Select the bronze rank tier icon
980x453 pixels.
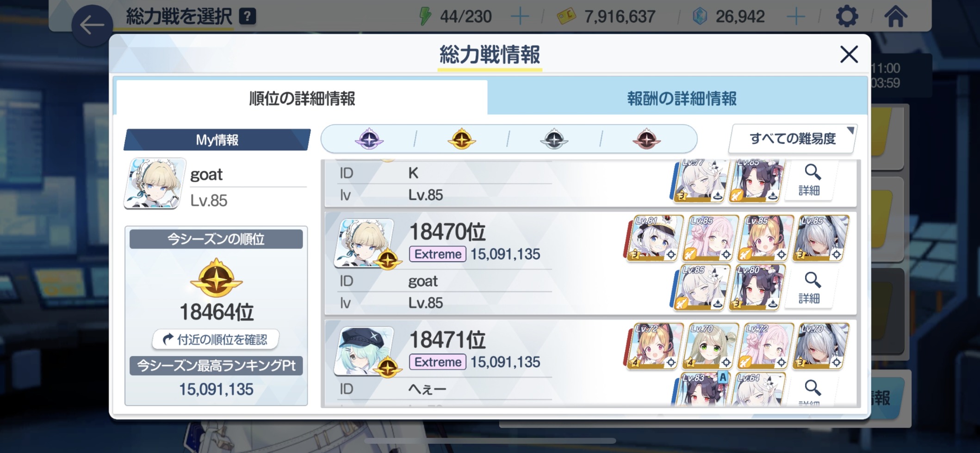[x=646, y=138]
